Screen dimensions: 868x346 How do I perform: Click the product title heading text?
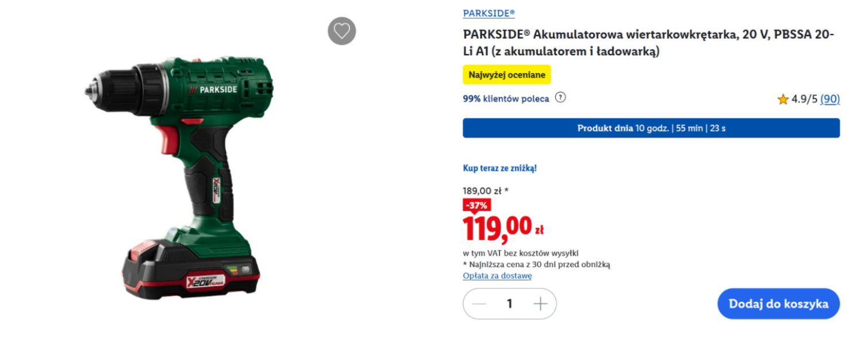[648, 43]
